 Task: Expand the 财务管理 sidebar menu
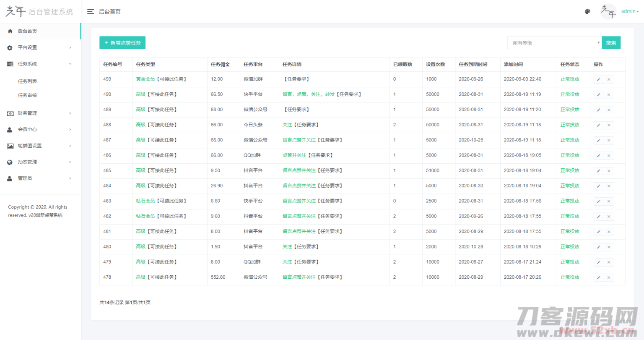[40, 113]
